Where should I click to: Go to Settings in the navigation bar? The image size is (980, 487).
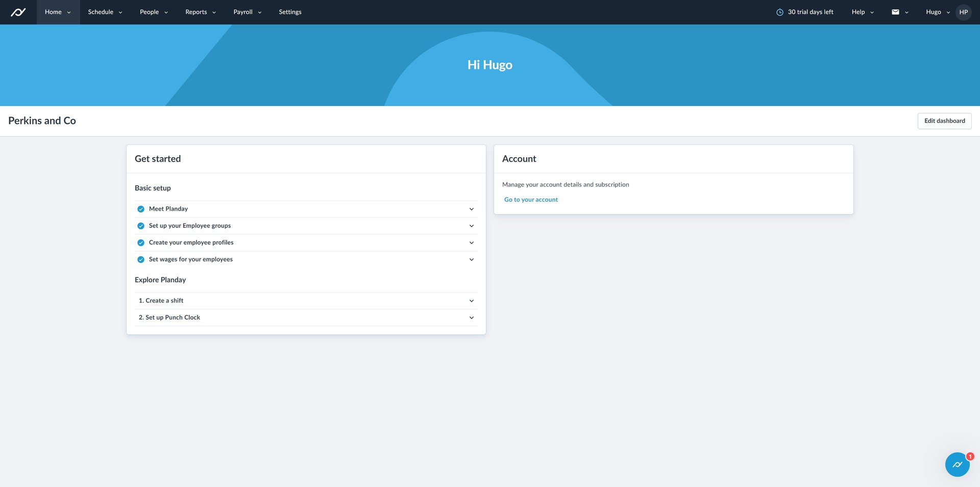290,12
